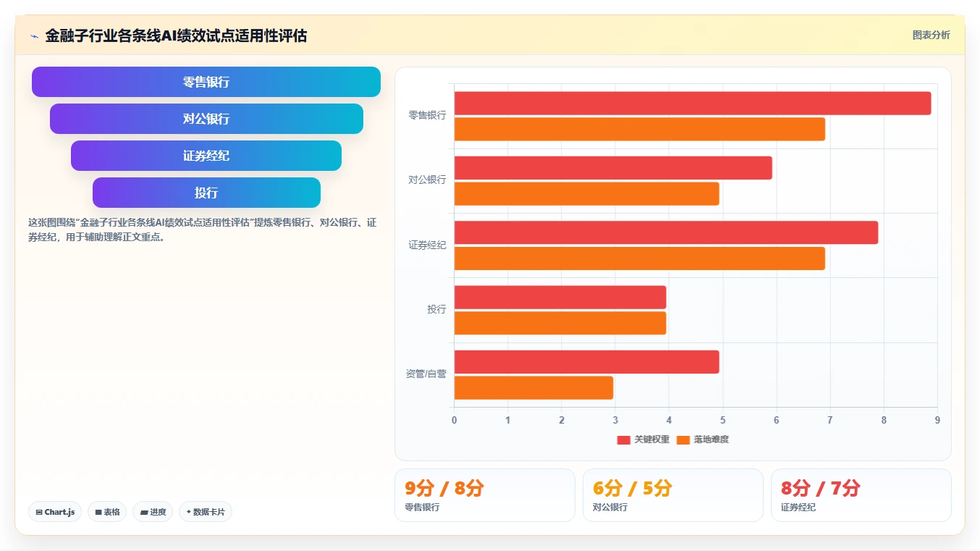Image resolution: width=980 pixels, height=551 pixels.
Task: Click the 证券经纪 y-axis label
Action: pos(427,245)
